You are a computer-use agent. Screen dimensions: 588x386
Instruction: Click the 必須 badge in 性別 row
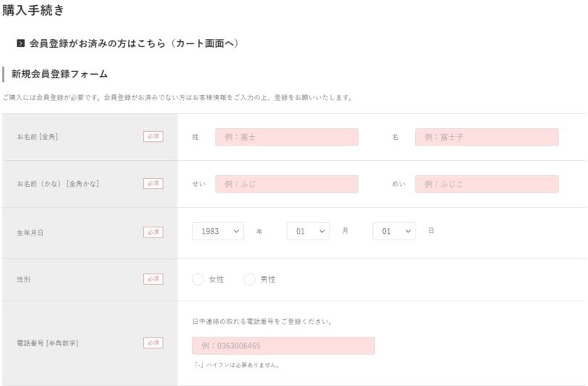[x=153, y=279]
